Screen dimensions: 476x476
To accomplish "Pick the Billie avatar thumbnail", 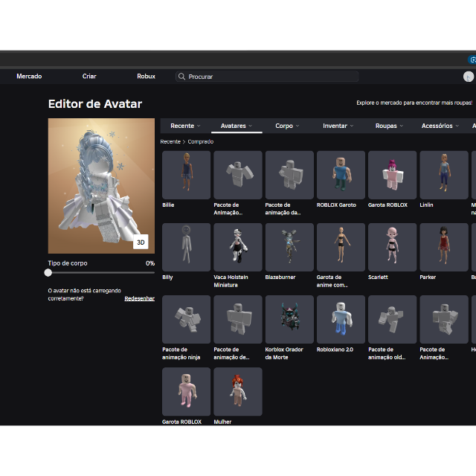I will (187, 175).
